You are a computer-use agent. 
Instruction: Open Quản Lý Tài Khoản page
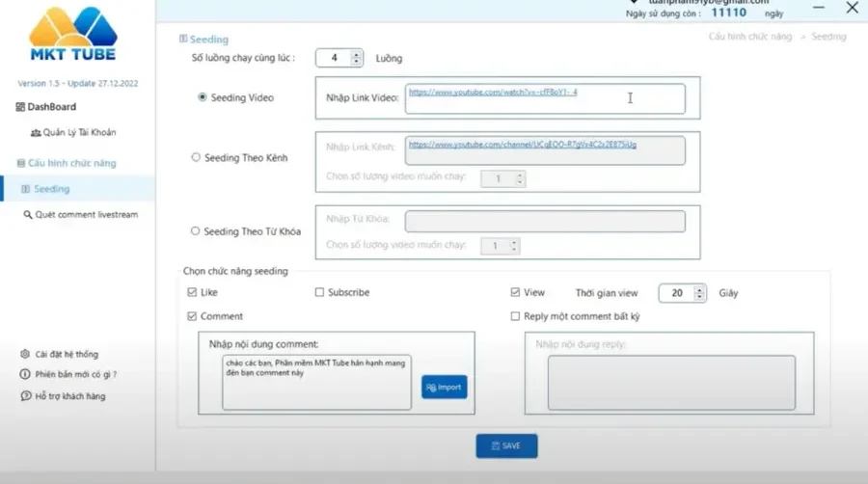pyautogui.click(x=73, y=132)
